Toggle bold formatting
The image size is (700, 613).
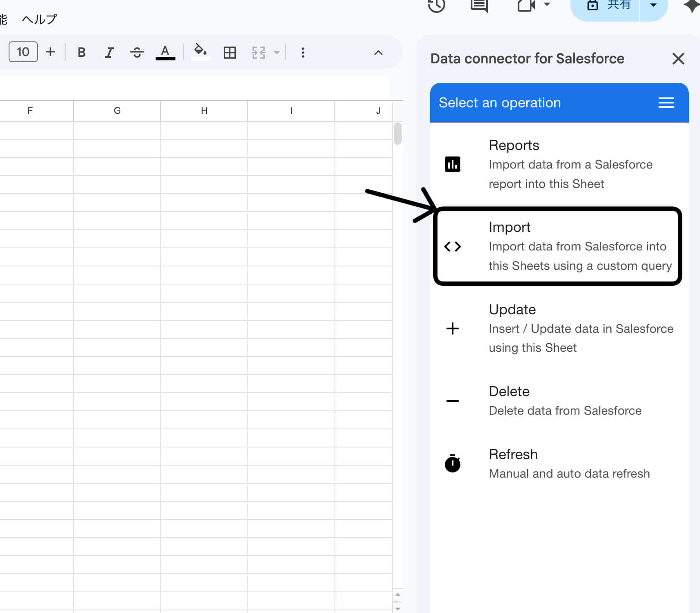point(81,53)
